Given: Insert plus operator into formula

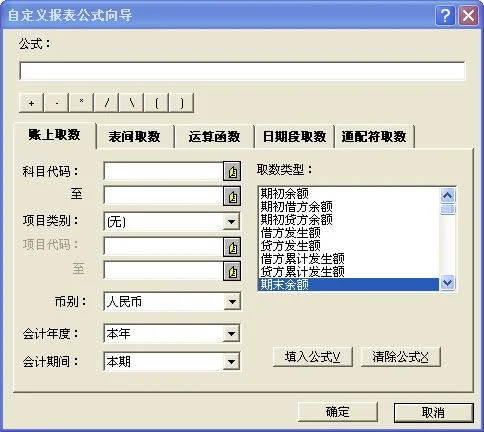Looking at the screenshot, I should (x=31, y=103).
